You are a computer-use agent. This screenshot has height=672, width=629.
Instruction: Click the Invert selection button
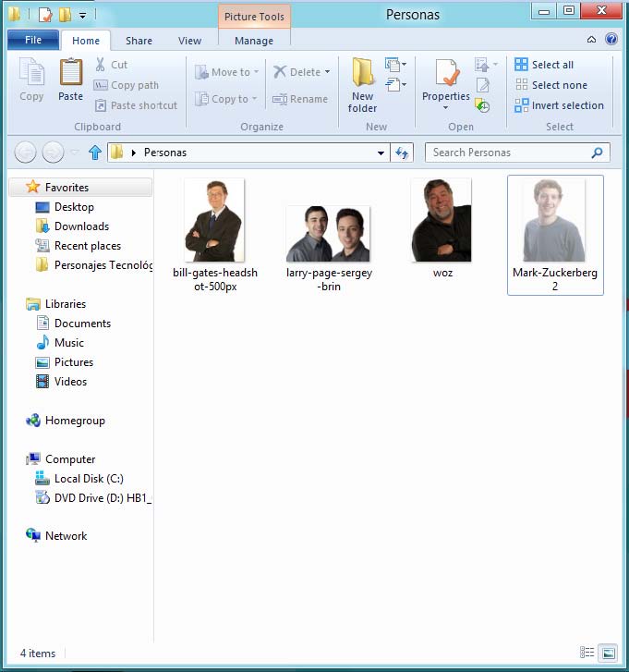[x=559, y=105]
